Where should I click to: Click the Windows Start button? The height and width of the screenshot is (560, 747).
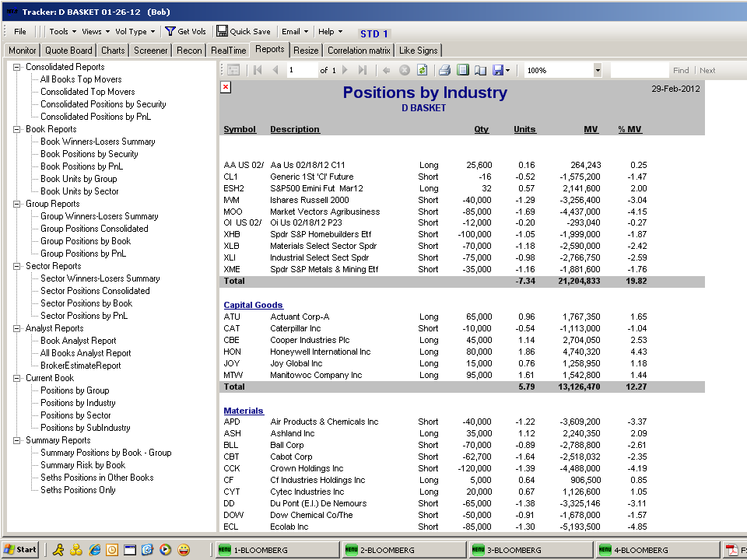tap(20, 550)
